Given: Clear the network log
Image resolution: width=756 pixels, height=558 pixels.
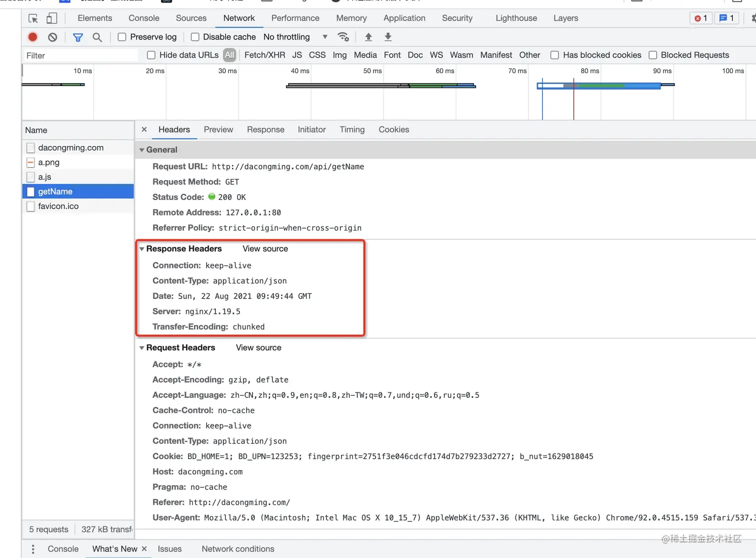Looking at the screenshot, I should coord(52,37).
